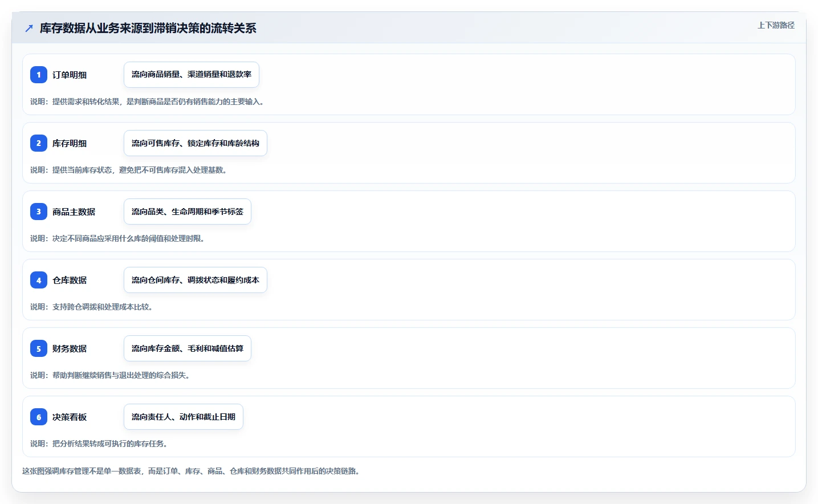Click the 决策看板 heading

tap(70, 417)
